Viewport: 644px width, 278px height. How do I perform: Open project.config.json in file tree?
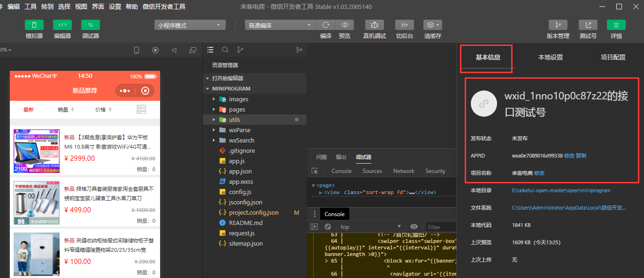click(254, 212)
